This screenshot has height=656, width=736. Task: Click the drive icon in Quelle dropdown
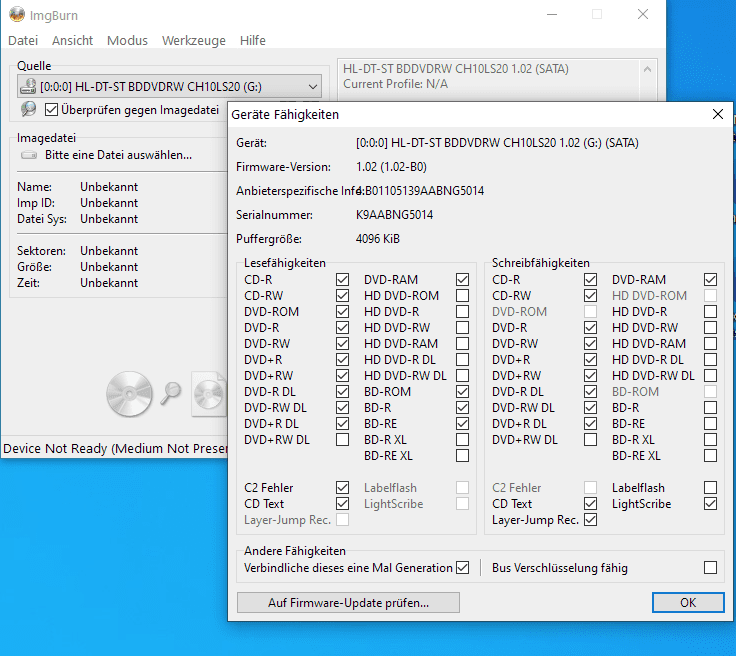pos(28,86)
